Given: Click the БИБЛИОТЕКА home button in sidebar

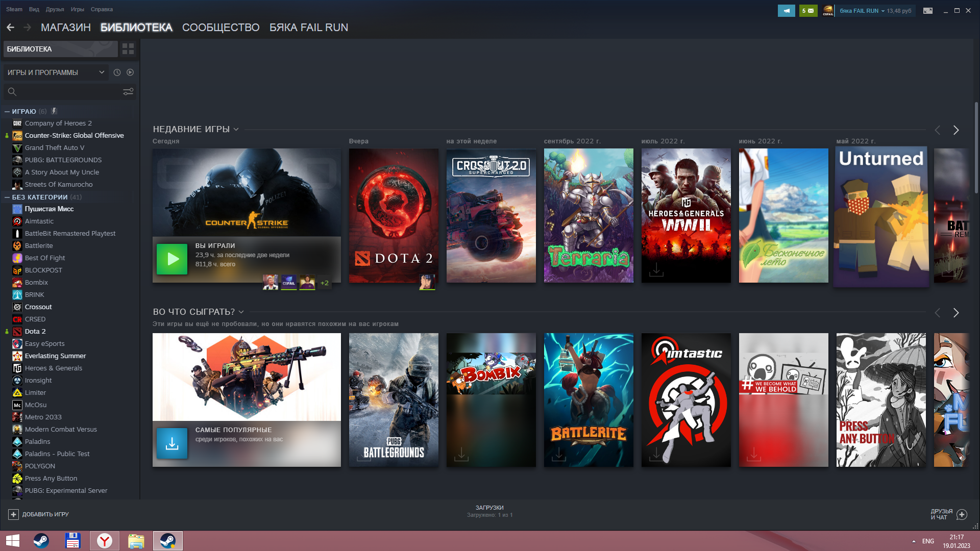Looking at the screenshot, I should tap(61, 49).
